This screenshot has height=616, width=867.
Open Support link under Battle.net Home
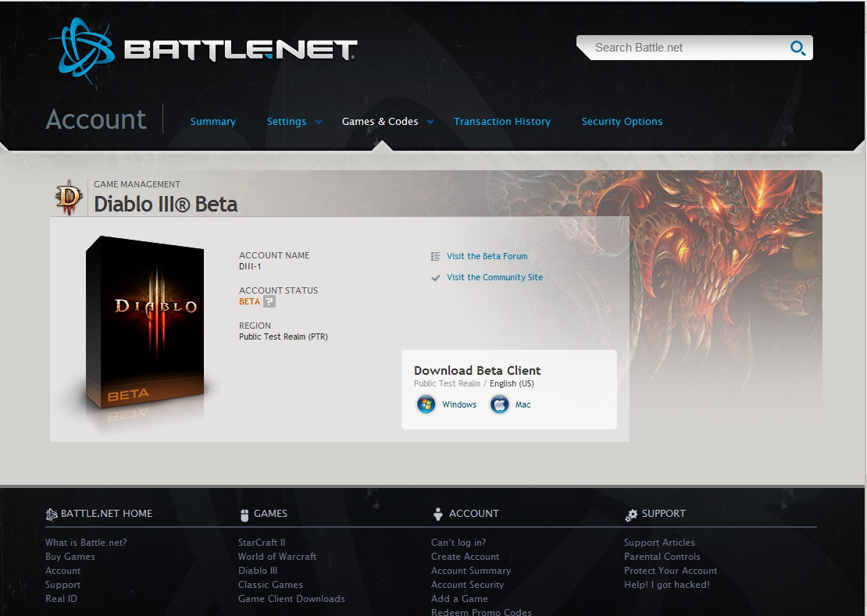point(63,585)
